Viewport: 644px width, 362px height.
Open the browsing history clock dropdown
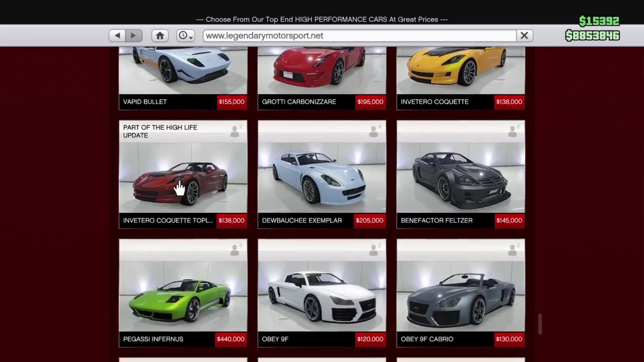click(x=185, y=36)
